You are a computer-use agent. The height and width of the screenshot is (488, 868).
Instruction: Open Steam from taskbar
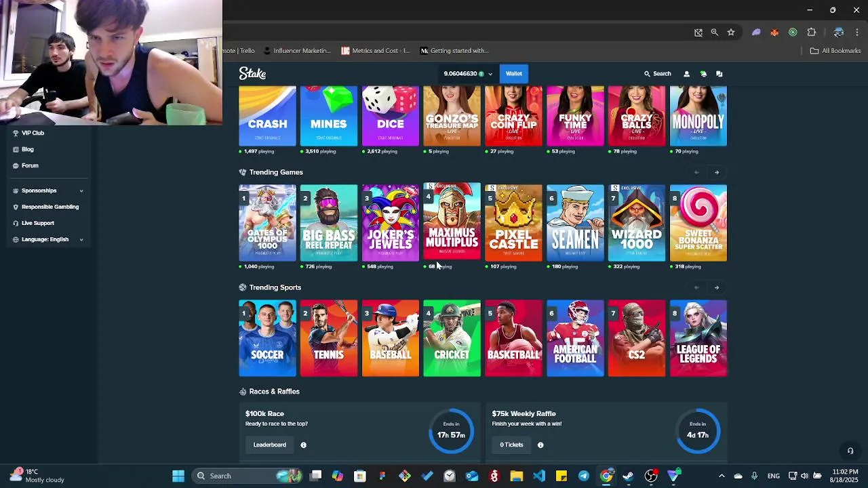(x=629, y=476)
